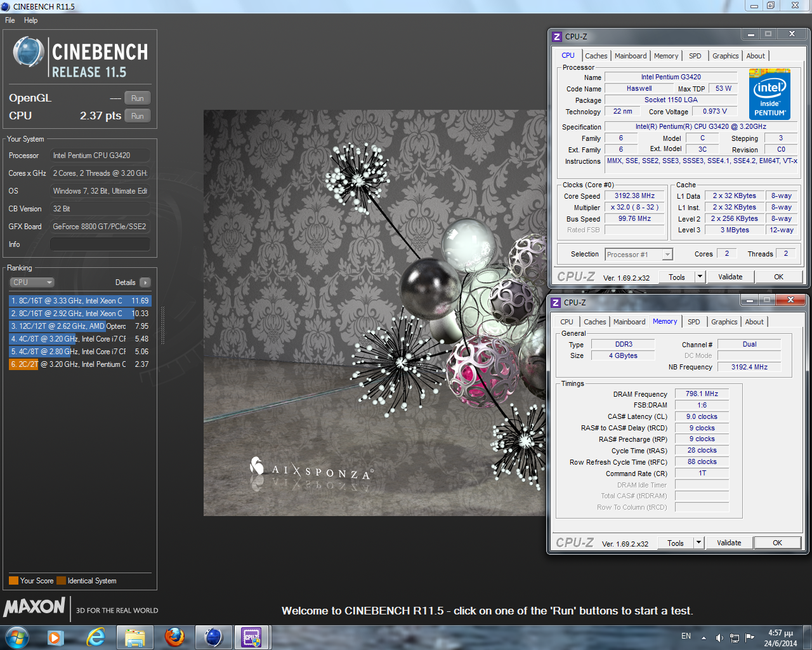Open the network tray icon
The image size is (812, 650).
(x=735, y=637)
